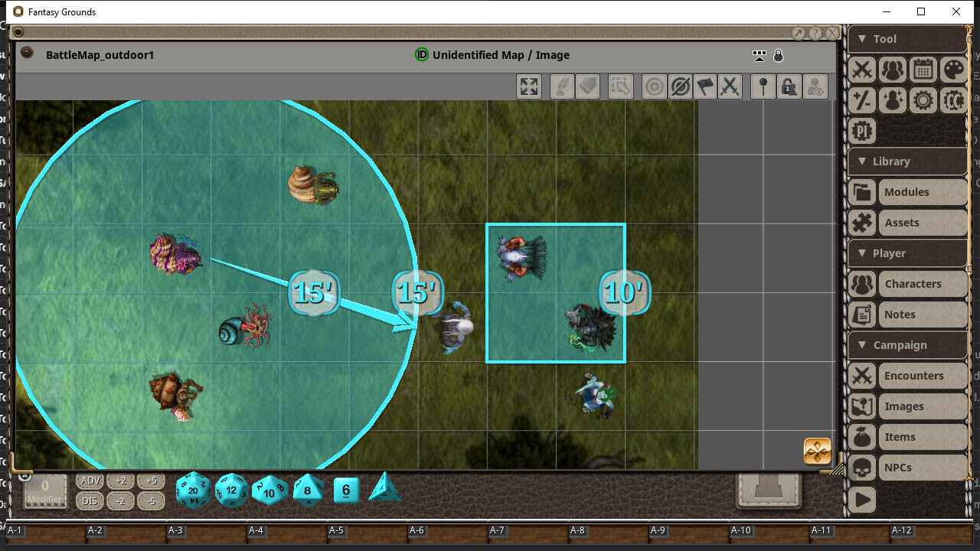Open the Notes list
The image size is (980, 551).
coord(923,315)
